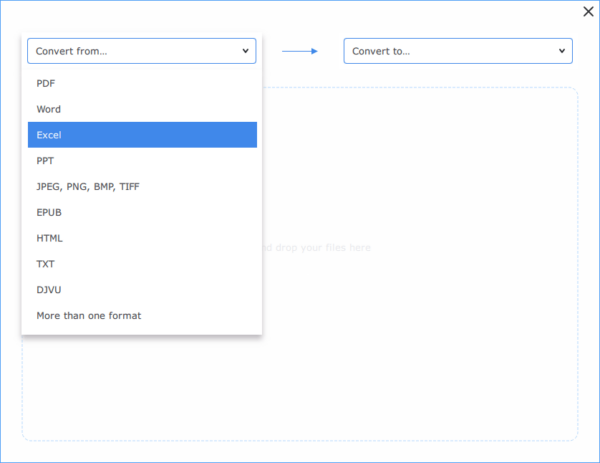
Task: Open the 'Convert from...' dropdown
Action: click(x=142, y=51)
